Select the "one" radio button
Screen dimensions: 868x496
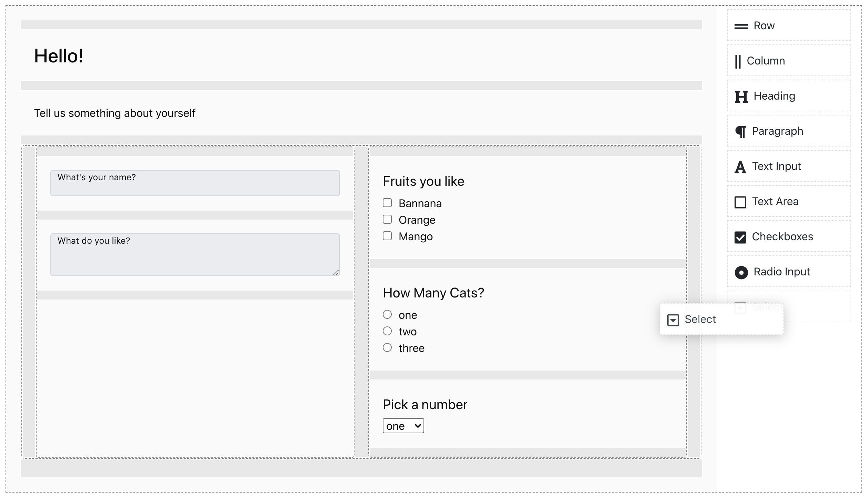click(x=387, y=314)
